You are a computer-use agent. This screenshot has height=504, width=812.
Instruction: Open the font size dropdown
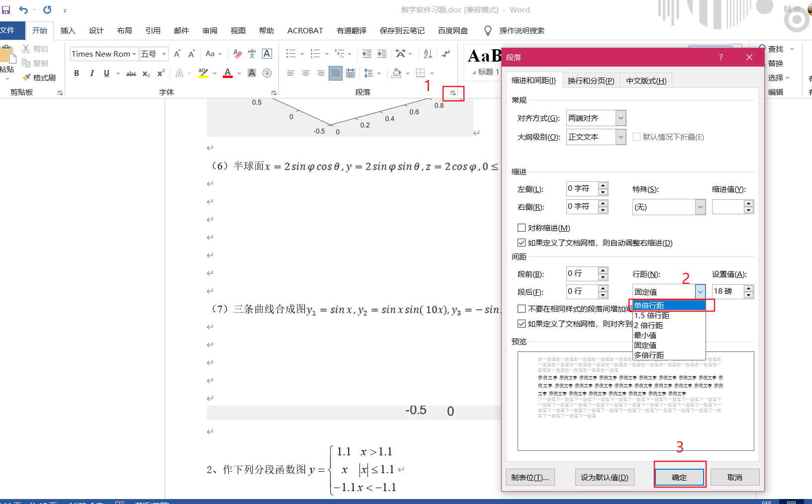tap(164, 54)
